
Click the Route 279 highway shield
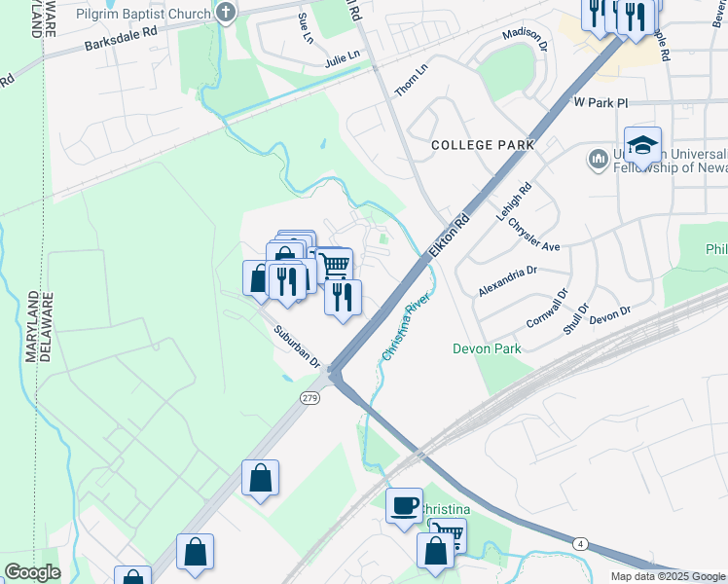(309, 398)
